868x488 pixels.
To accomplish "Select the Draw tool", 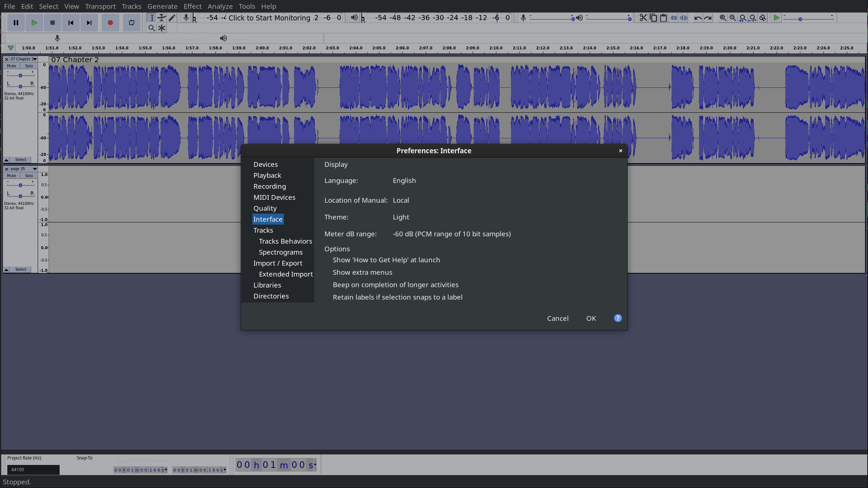I will (x=172, y=18).
